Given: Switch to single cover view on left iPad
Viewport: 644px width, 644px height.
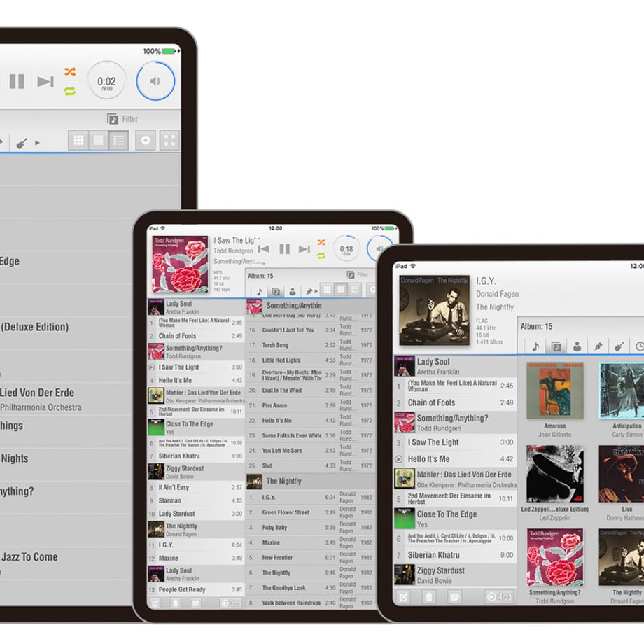Looking at the screenshot, I should pyautogui.click(x=99, y=141).
